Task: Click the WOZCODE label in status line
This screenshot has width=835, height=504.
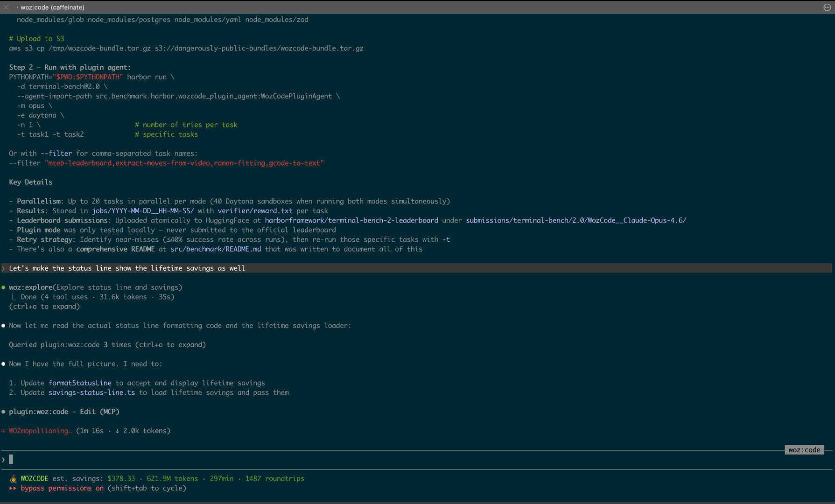Action: (x=35, y=479)
